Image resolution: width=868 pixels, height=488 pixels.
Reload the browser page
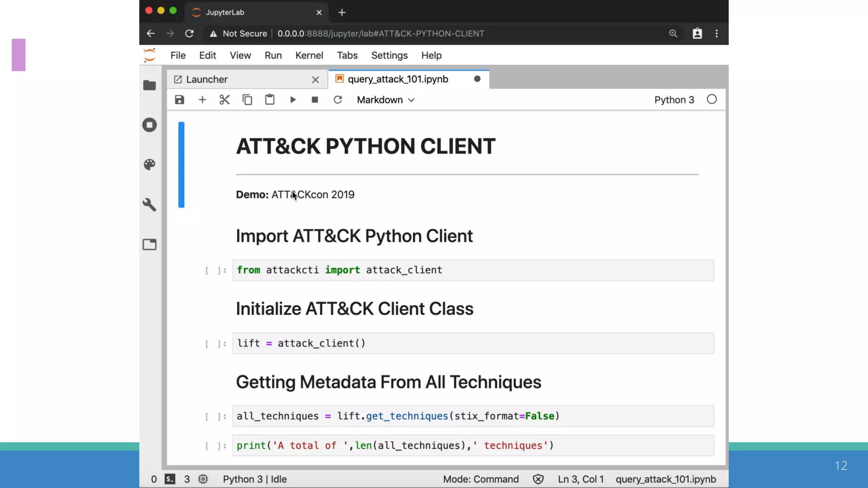click(x=189, y=33)
